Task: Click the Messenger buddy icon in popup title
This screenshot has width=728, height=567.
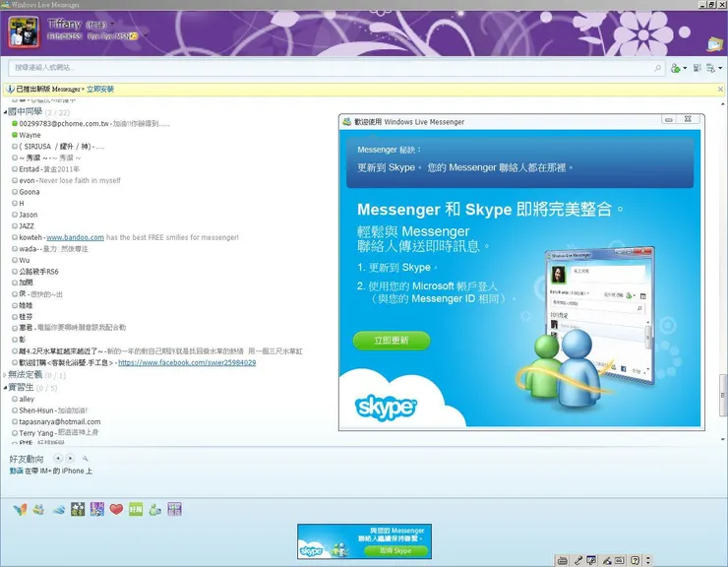Action: click(347, 122)
